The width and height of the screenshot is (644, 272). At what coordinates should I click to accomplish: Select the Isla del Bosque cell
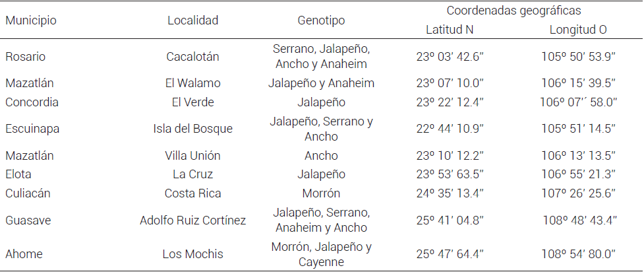[192, 129]
